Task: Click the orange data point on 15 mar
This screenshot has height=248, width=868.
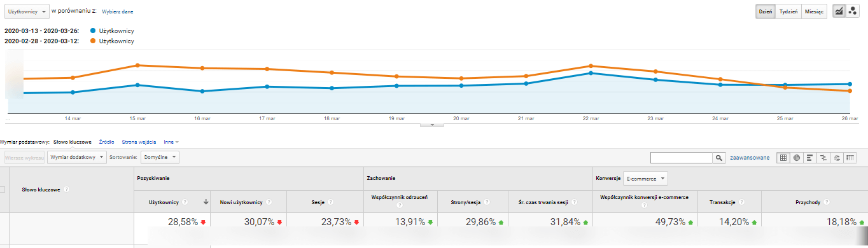Action: coord(137,65)
